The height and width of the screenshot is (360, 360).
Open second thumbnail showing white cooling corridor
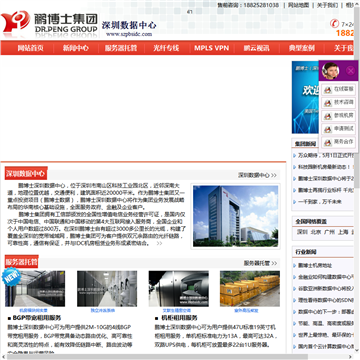[x=107, y=288]
